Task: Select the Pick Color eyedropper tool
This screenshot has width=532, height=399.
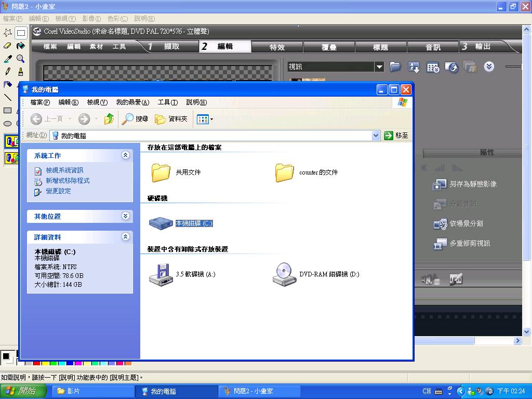Action: (x=8, y=58)
